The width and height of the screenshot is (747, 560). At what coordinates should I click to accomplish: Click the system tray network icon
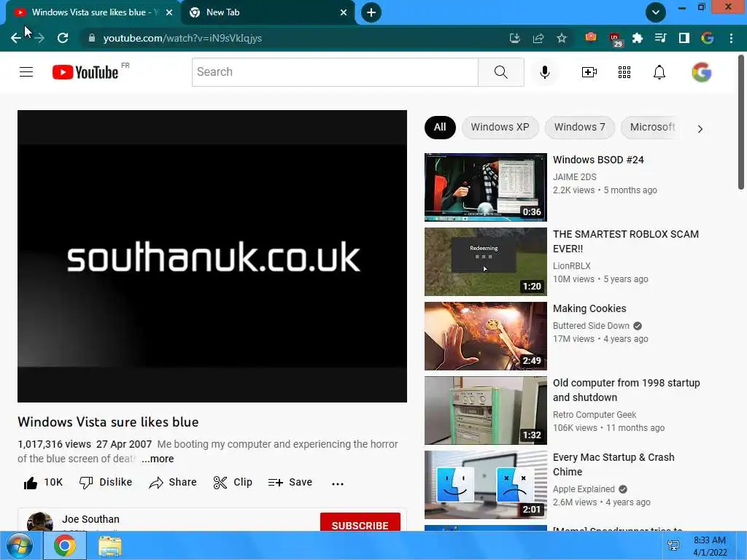tap(673, 545)
